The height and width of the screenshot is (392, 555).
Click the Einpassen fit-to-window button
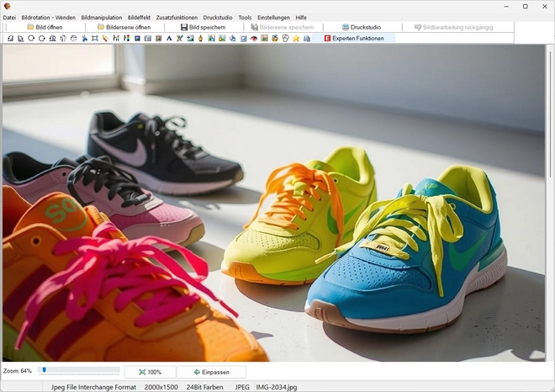pos(211,372)
